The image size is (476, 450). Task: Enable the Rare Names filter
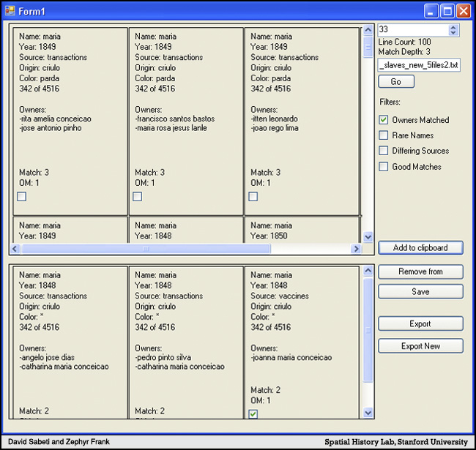[383, 135]
